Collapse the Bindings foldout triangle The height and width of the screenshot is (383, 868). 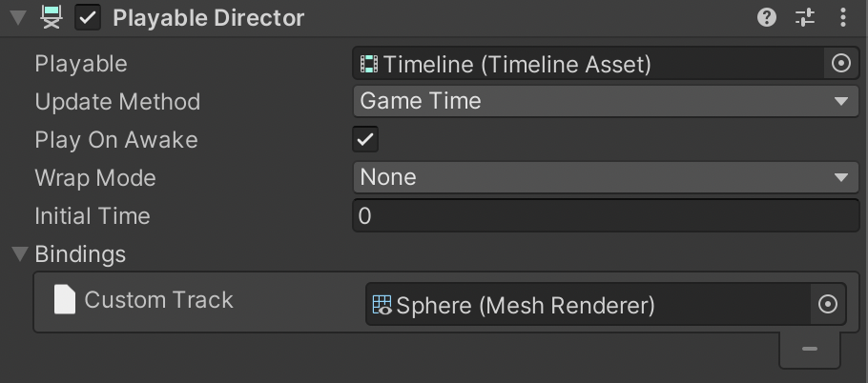pyautogui.click(x=20, y=254)
